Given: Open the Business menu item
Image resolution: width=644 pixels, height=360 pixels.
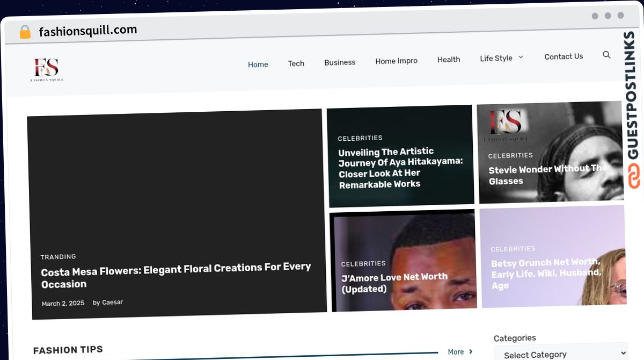Looking at the screenshot, I should pyautogui.click(x=340, y=62).
